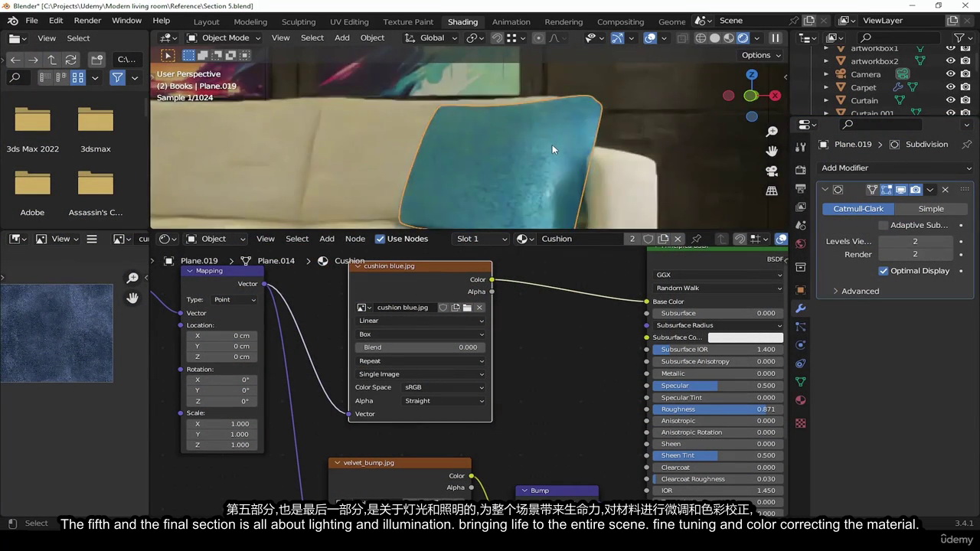Adjust the Roughness slider 0.871
The image size is (980, 551).
pos(718,409)
